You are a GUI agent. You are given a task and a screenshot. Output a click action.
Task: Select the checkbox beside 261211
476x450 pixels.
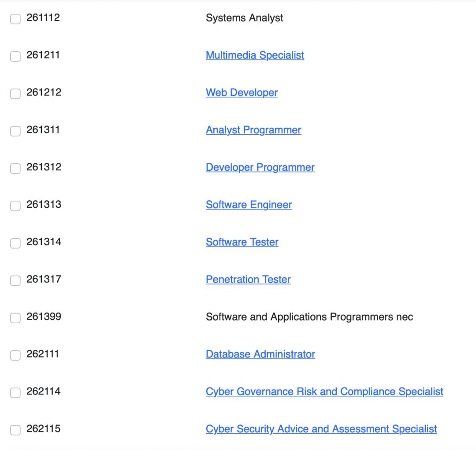coord(15,56)
